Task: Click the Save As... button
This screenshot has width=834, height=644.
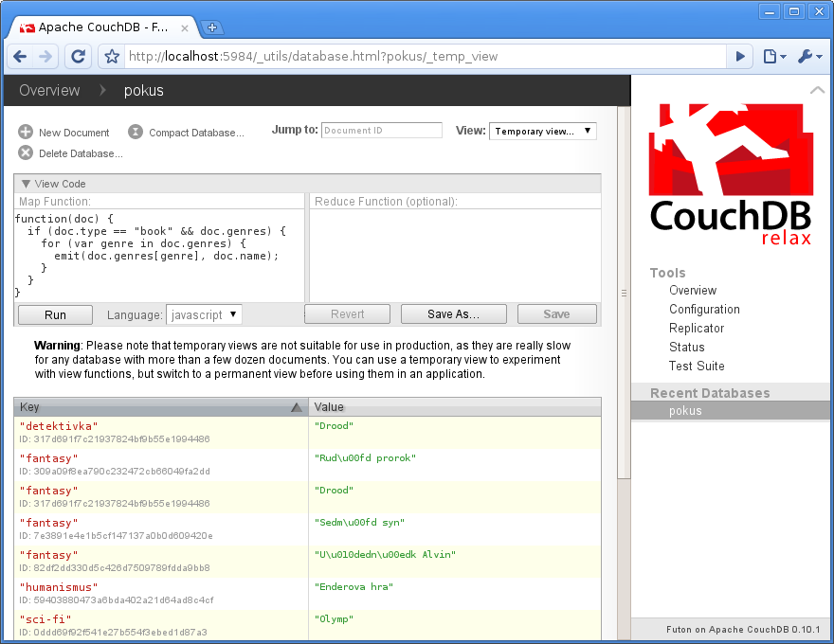Action: tap(454, 314)
